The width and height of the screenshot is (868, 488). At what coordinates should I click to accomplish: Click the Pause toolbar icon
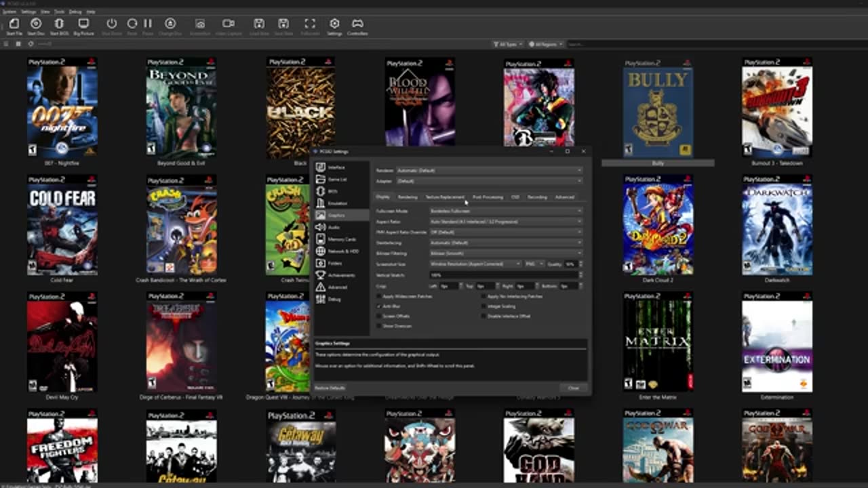click(148, 26)
